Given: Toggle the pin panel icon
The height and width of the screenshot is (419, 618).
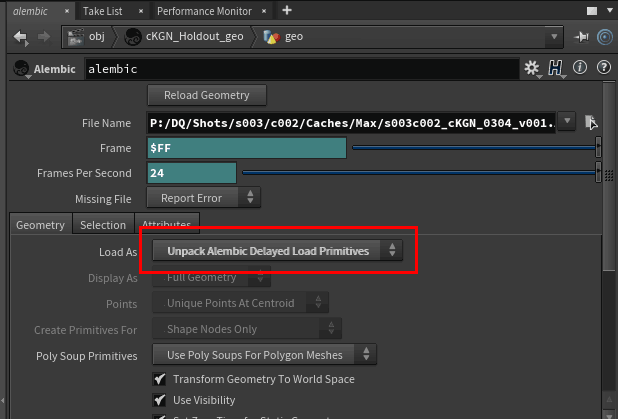Looking at the screenshot, I should point(581,37).
